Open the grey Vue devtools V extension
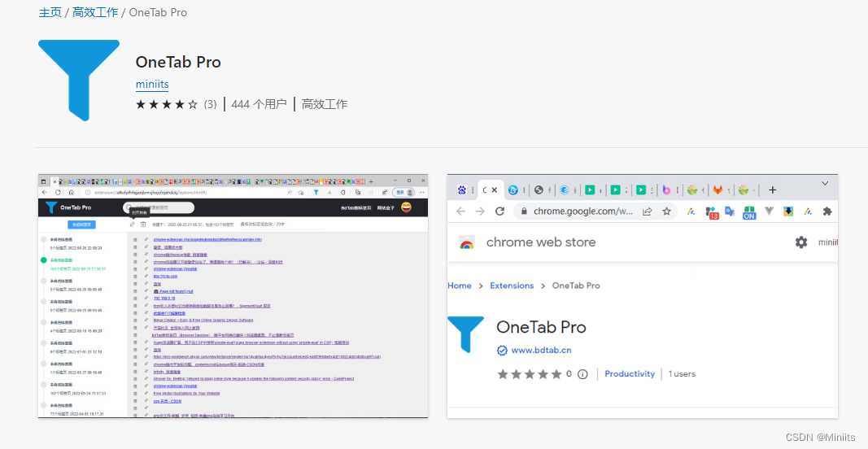 click(769, 211)
